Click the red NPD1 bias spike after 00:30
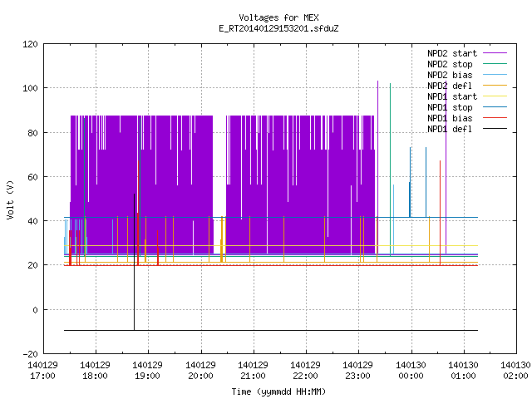The image size is (532, 399). coord(440,213)
